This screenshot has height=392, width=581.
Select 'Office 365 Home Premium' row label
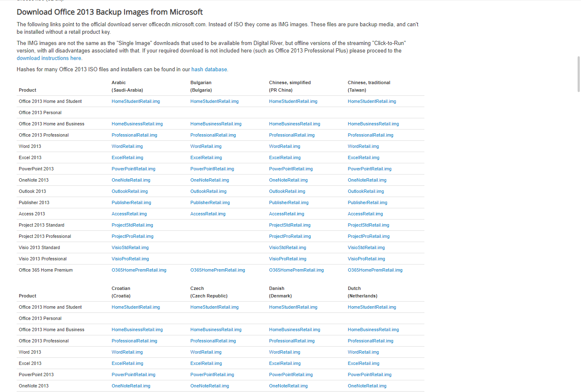click(x=46, y=270)
